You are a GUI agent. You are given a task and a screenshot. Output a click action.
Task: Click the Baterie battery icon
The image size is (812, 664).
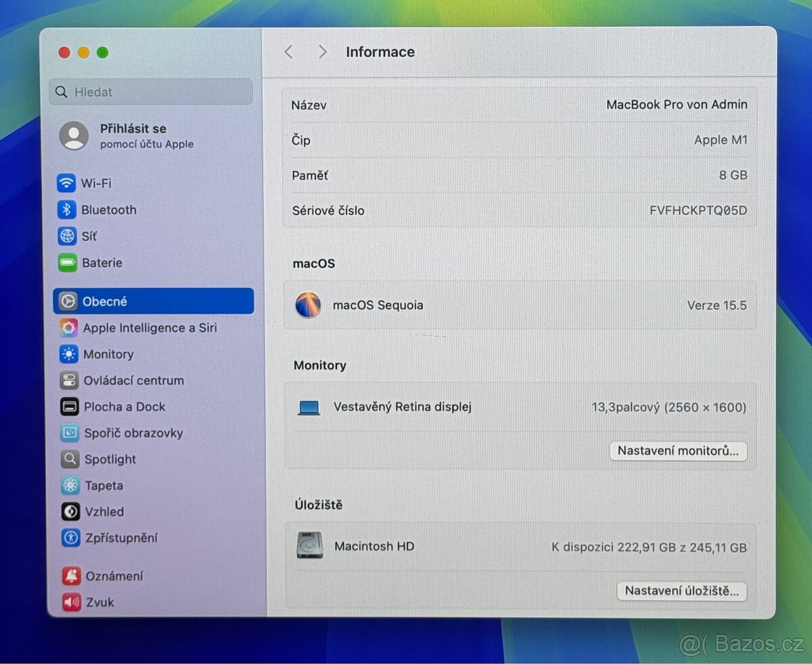click(66, 262)
